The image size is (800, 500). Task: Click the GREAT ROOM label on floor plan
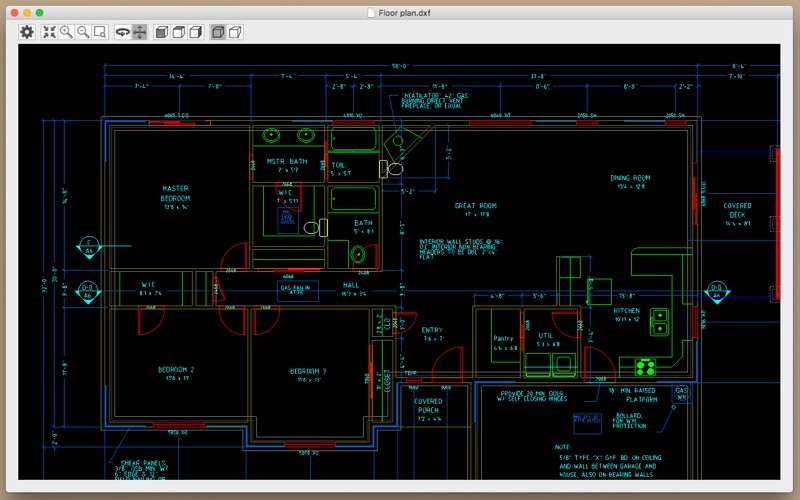coord(476,206)
